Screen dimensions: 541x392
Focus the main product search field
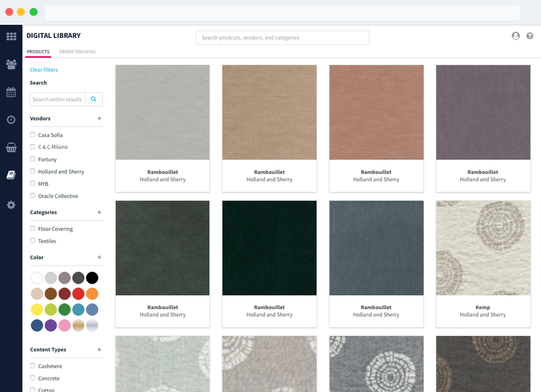click(283, 38)
